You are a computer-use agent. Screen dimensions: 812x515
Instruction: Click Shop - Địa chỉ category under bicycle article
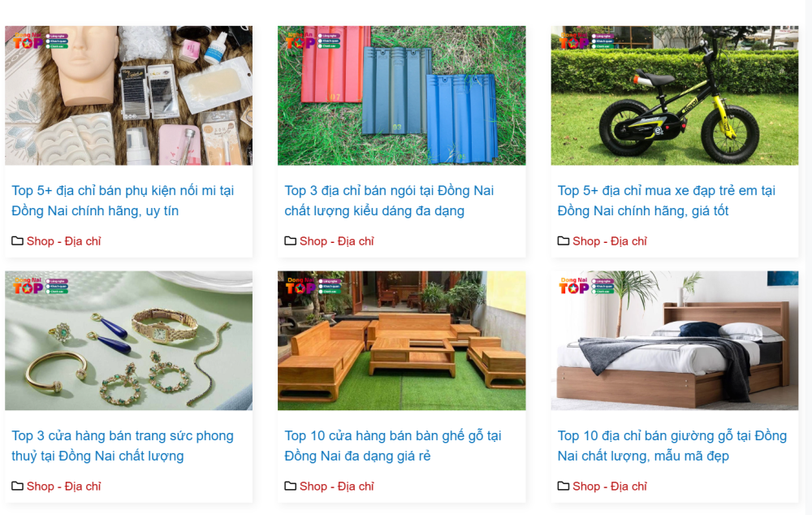coord(610,241)
